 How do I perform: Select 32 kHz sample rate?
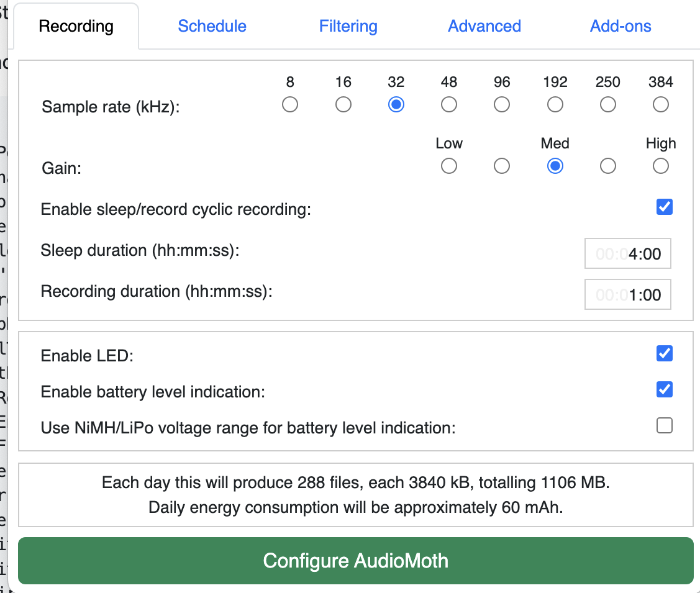[x=396, y=105]
